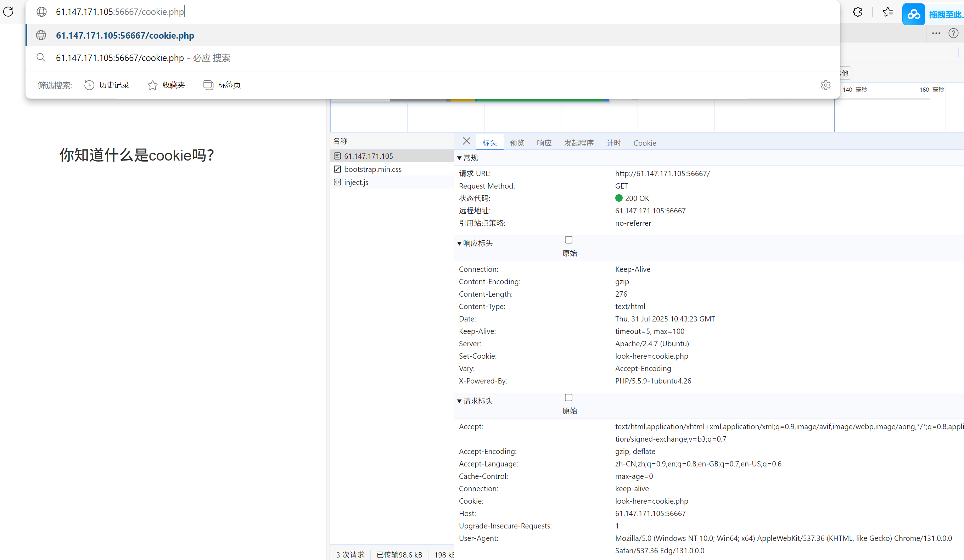
Task: Enable the 原始 checkbox for response headers
Action: point(568,240)
